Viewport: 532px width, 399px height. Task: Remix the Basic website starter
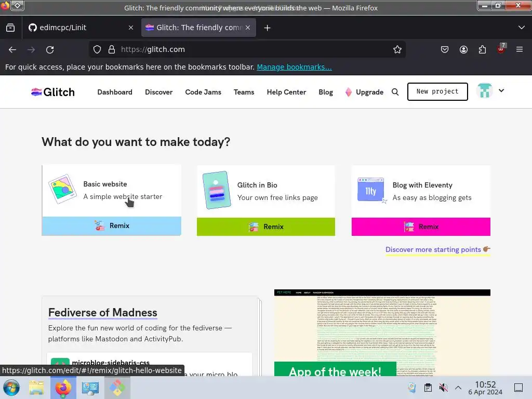tap(112, 225)
